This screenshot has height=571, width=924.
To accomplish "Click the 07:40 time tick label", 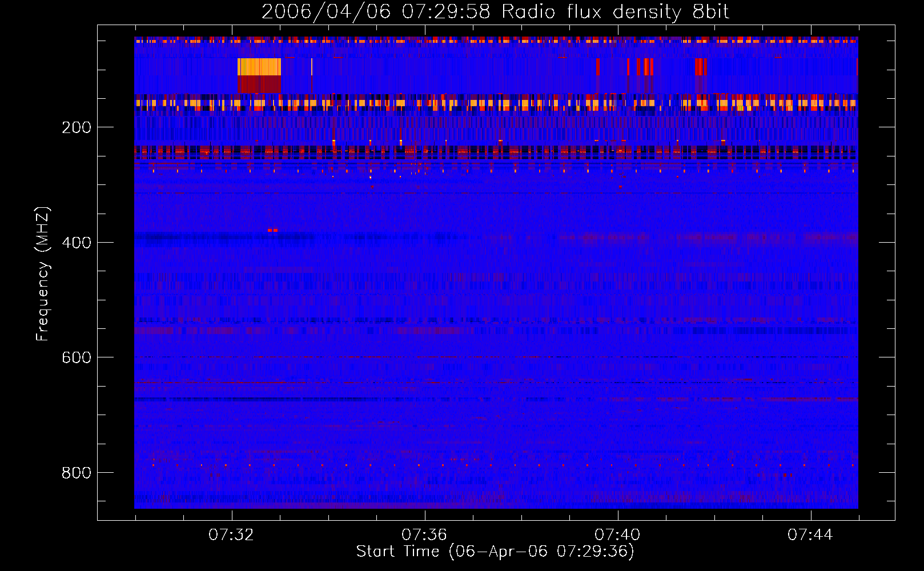I will coord(617,535).
